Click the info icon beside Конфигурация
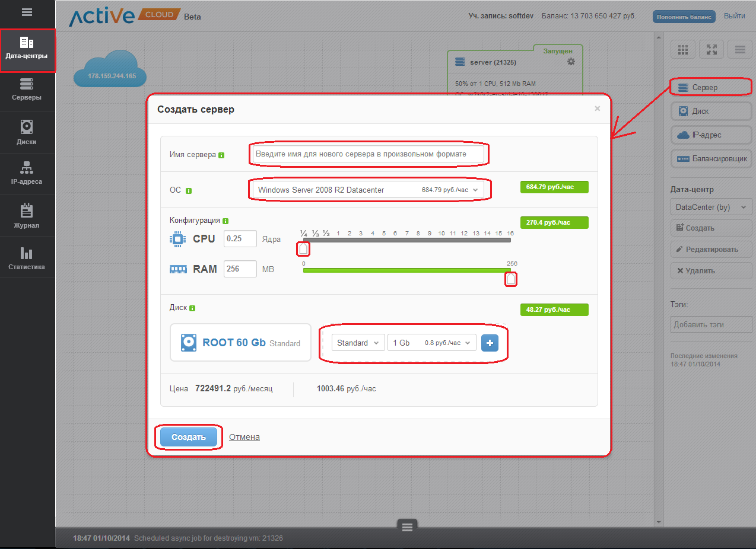Viewport: 756px width, 549px height. coord(225,221)
